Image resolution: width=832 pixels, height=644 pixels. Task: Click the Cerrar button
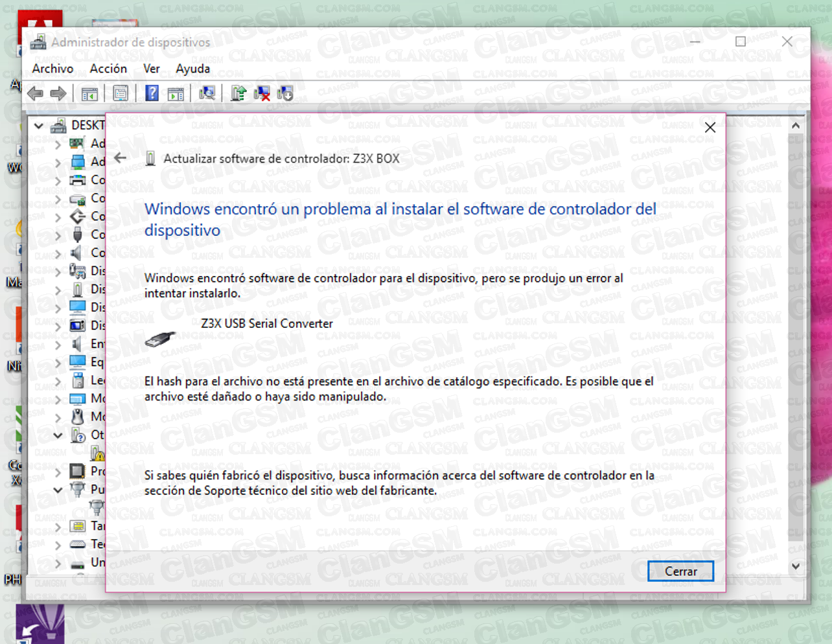tap(680, 571)
